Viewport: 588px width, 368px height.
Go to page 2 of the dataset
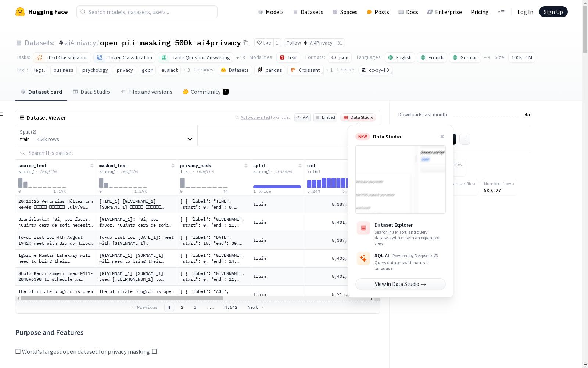coord(182,307)
